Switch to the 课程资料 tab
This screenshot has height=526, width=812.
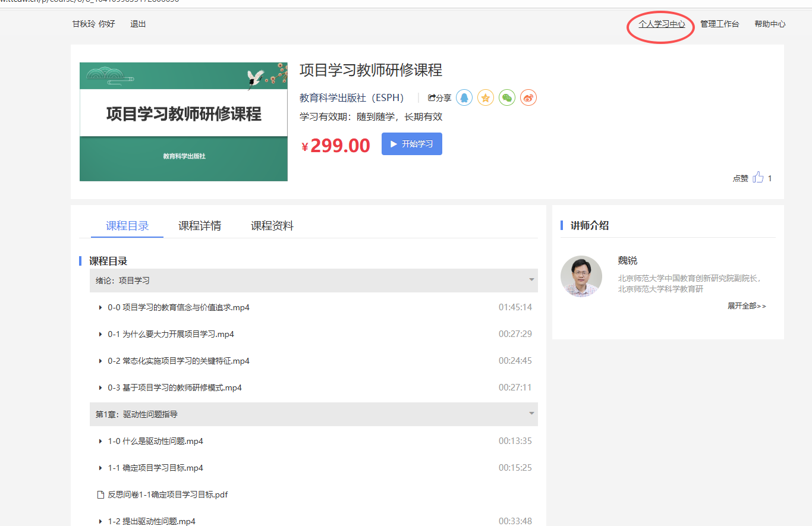click(x=272, y=225)
